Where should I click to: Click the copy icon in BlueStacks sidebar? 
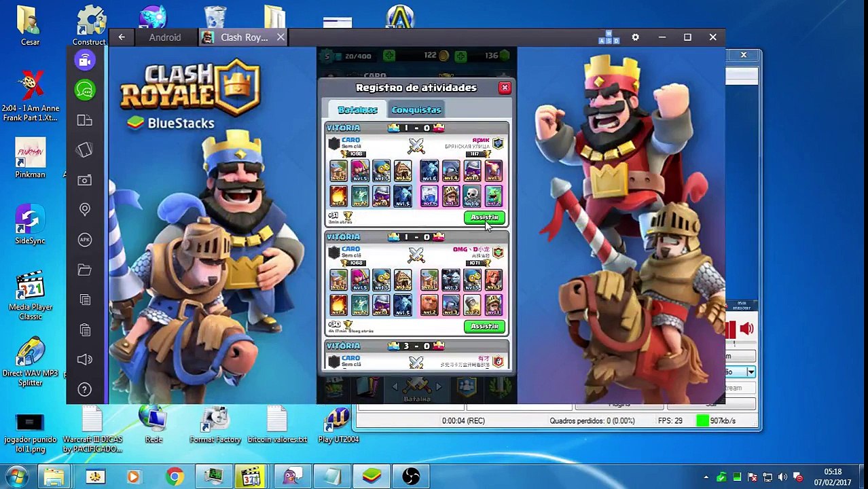[85, 300]
